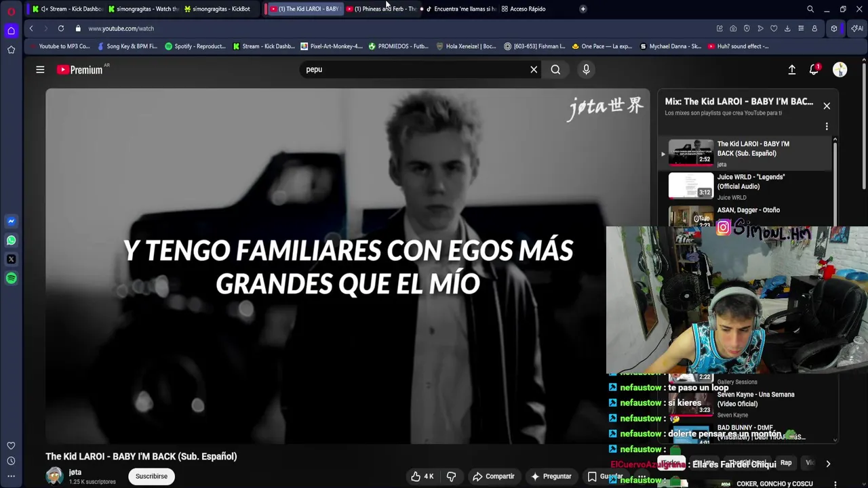Image resolution: width=868 pixels, height=488 pixels.
Task: Switch to the simongragitas - KickBot tab
Action: coord(219,9)
